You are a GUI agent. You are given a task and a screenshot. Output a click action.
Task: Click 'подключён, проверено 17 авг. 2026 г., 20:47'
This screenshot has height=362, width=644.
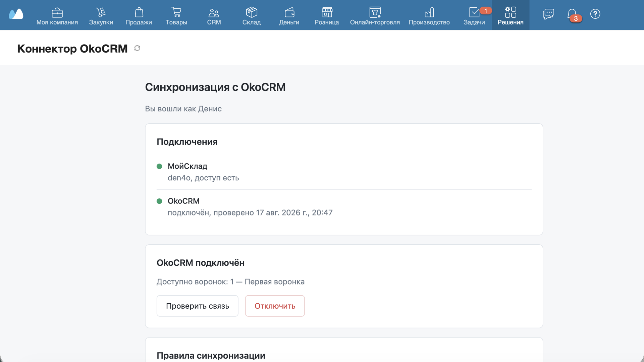[x=250, y=213]
